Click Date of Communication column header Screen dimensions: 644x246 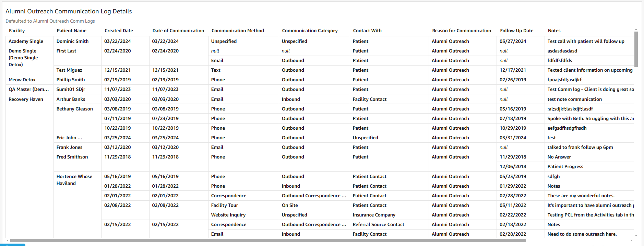coord(178,31)
